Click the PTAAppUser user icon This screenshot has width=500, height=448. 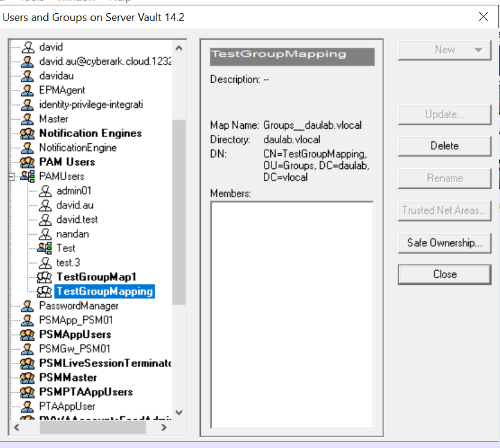(x=28, y=406)
